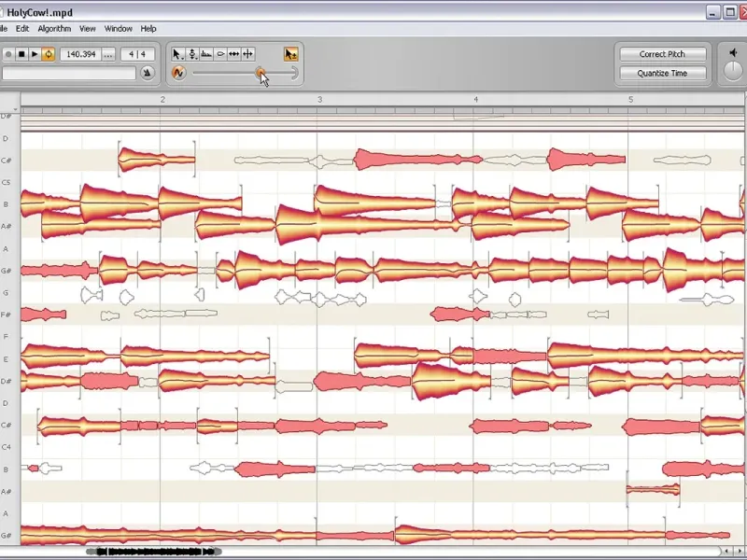Click bar 5 marker in the ruler
Image resolution: width=747 pixels, height=560 pixels.
tap(631, 100)
